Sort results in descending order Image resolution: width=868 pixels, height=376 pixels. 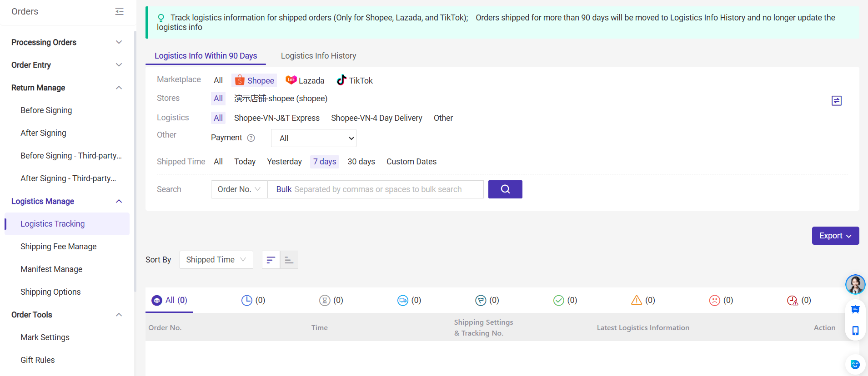[x=271, y=260]
